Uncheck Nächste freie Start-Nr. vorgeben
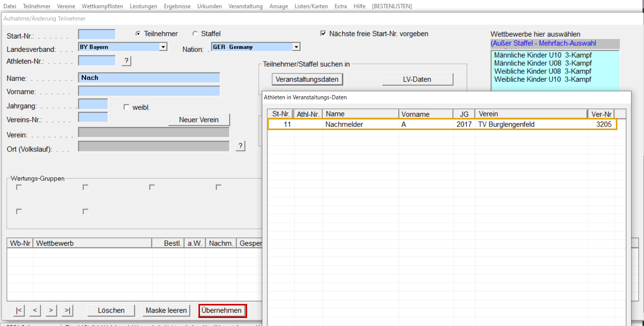This screenshot has width=644, height=326. click(x=323, y=33)
